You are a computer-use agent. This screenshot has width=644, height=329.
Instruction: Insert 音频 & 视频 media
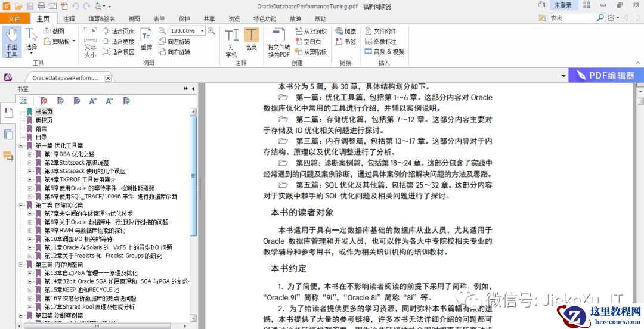tap(385, 52)
